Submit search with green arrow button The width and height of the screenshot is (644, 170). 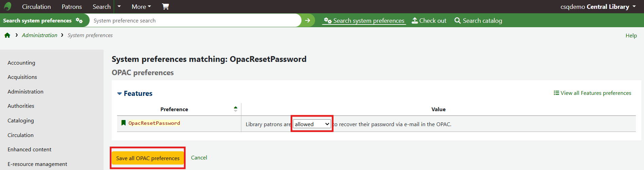click(308, 20)
